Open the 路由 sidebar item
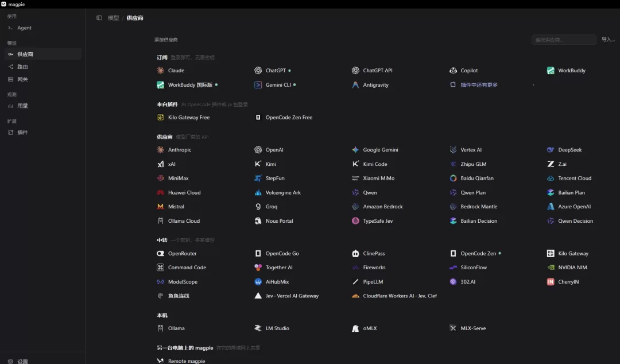The image size is (620, 364). point(43,67)
